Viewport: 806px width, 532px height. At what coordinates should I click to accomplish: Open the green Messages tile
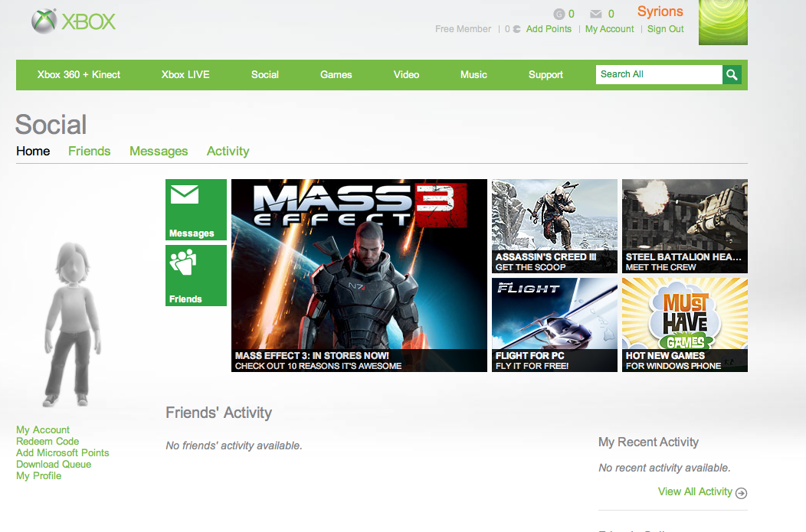click(x=196, y=210)
